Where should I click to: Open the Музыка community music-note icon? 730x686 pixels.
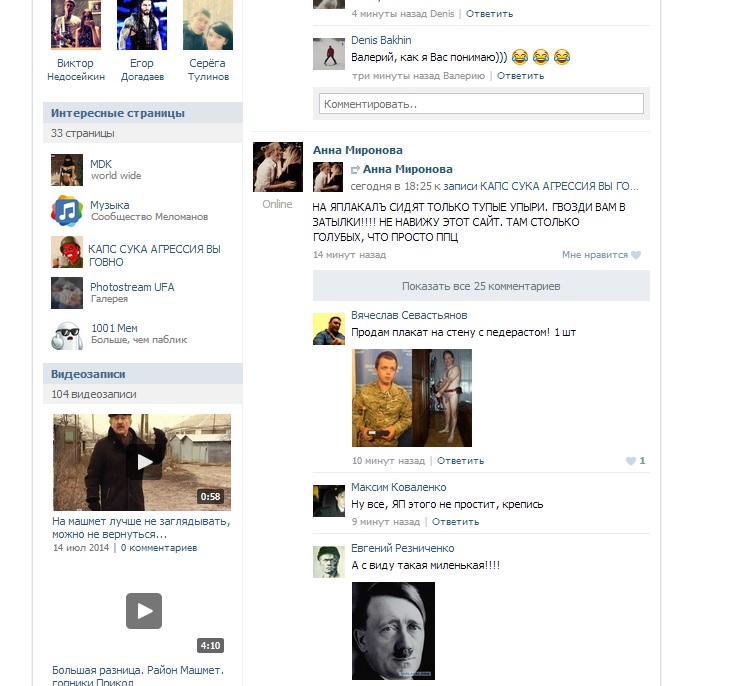pyautogui.click(x=67, y=211)
